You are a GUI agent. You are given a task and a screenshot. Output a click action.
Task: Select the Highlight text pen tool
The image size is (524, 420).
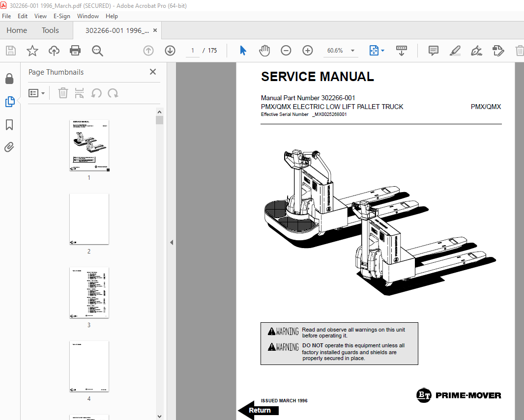(x=455, y=51)
